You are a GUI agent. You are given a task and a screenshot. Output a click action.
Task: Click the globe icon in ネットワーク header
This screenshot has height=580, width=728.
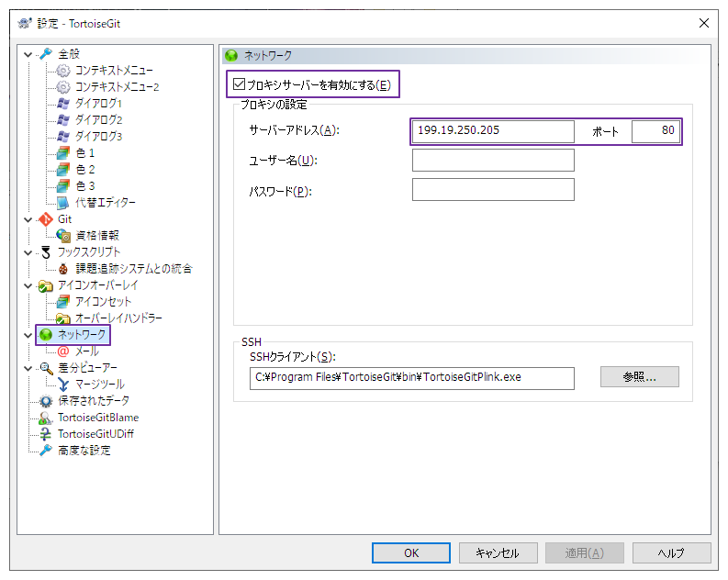231,56
